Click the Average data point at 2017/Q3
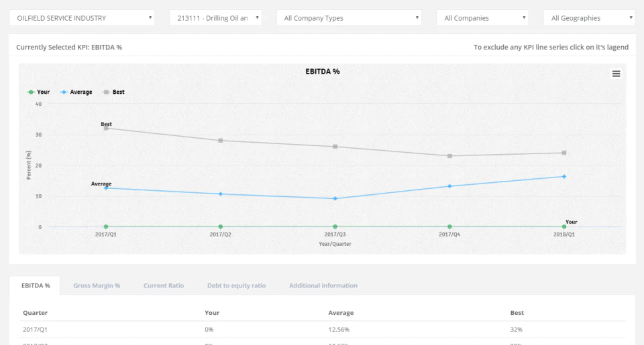 tap(335, 198)
